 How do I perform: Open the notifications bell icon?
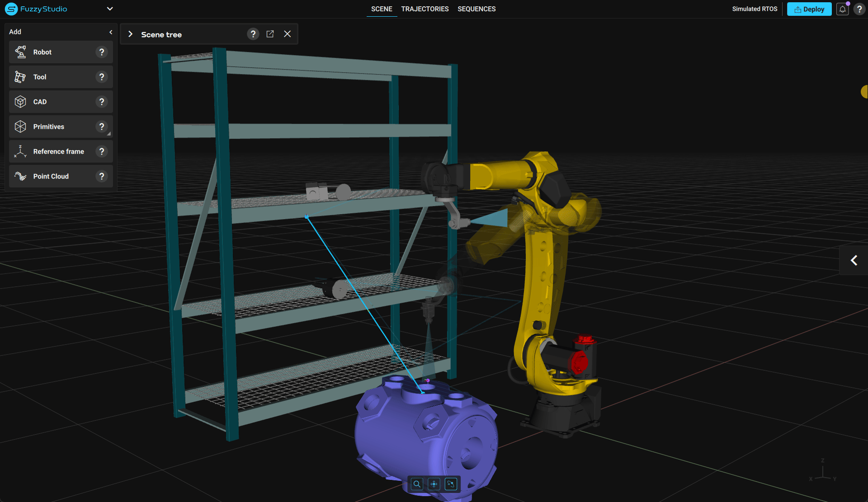pos(842,9)
